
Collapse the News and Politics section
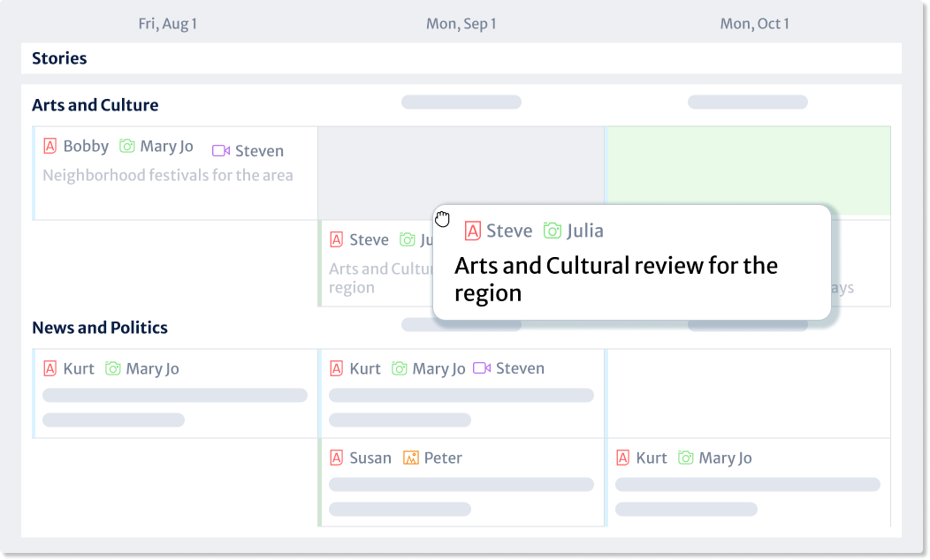[x=99, y=327]
